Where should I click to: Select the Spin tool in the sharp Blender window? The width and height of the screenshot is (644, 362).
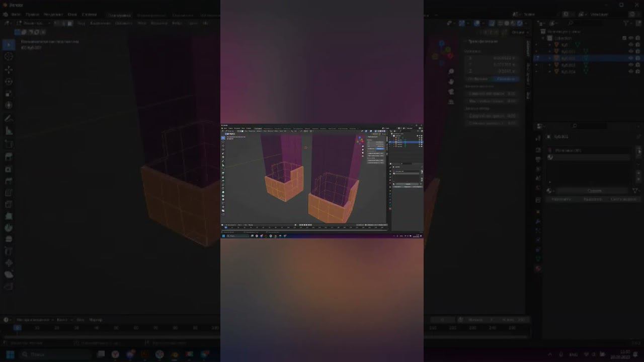(223, 196)
